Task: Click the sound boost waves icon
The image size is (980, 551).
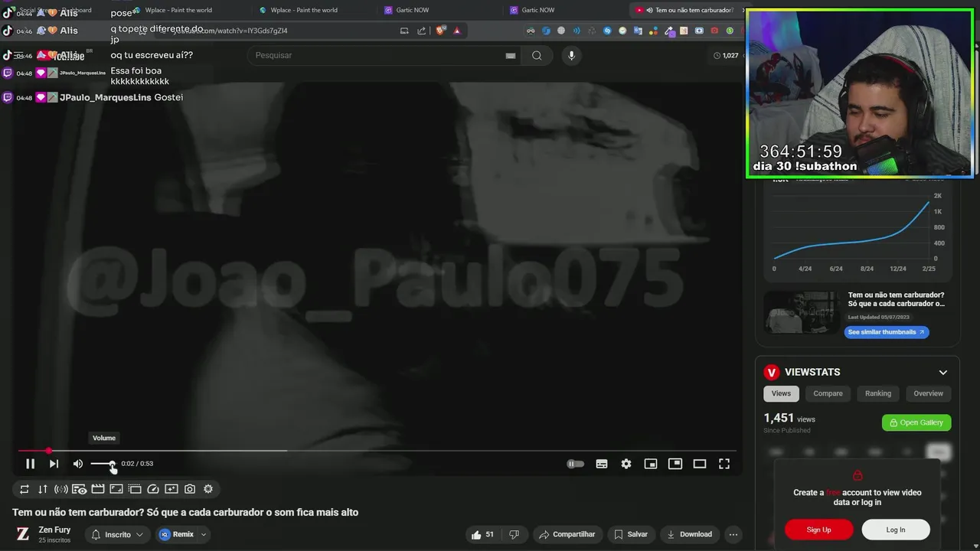Action: pos(61,489)
